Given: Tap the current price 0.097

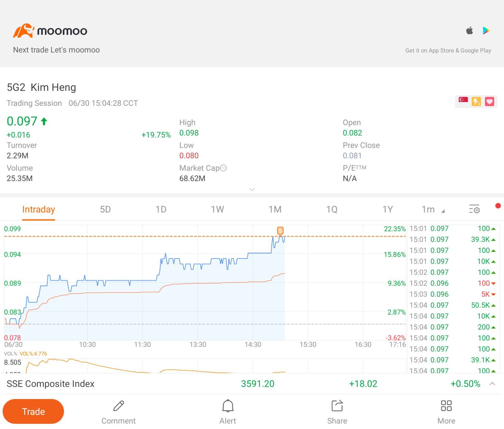Looking at the screenshot, I should [22, 121].
